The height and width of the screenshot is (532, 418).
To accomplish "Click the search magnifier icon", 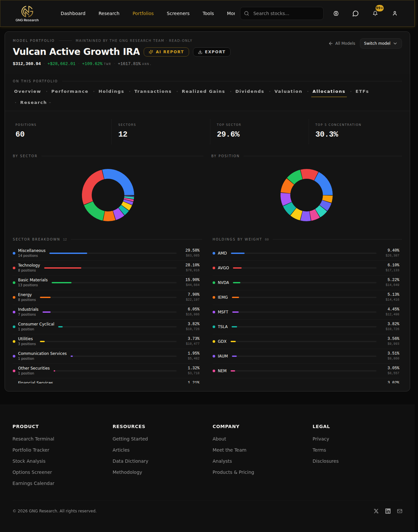I will pyautogui.click(x=247, y=13).
